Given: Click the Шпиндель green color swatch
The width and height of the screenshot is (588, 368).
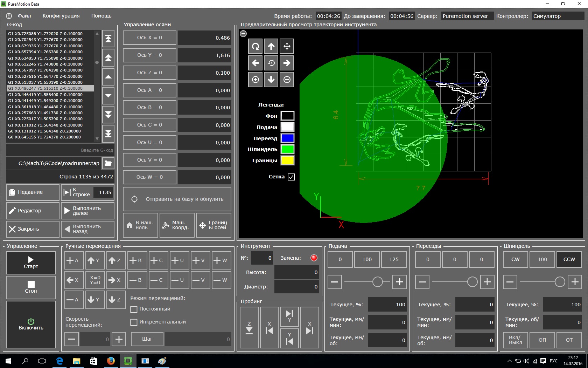Looking at the screenshot, I should (x=287, y=149).
